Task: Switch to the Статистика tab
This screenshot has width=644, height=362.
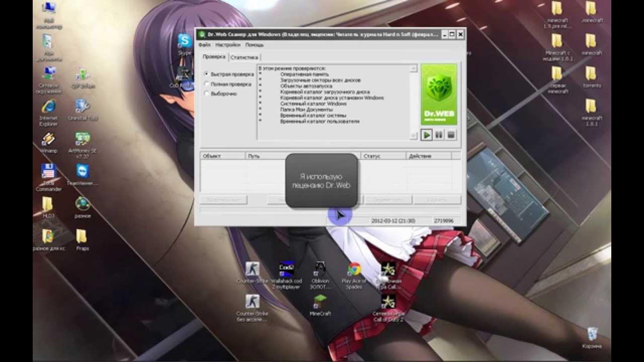Action: coord(245,57)
